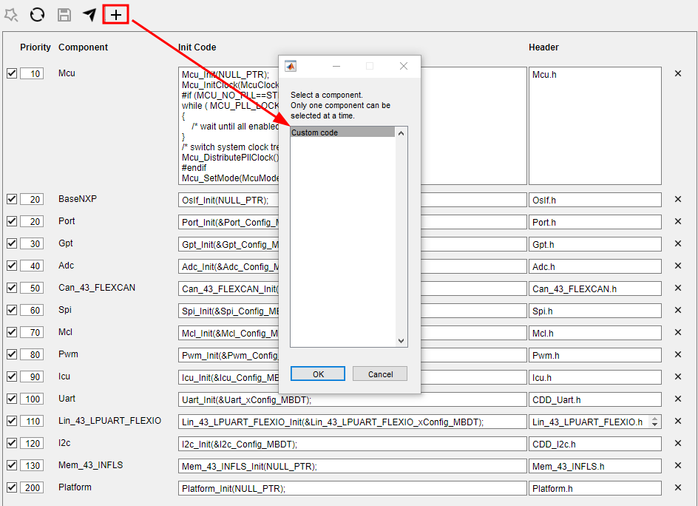Remove the Gpt component row
The image size is (698, 506).
tap(678, 243)
